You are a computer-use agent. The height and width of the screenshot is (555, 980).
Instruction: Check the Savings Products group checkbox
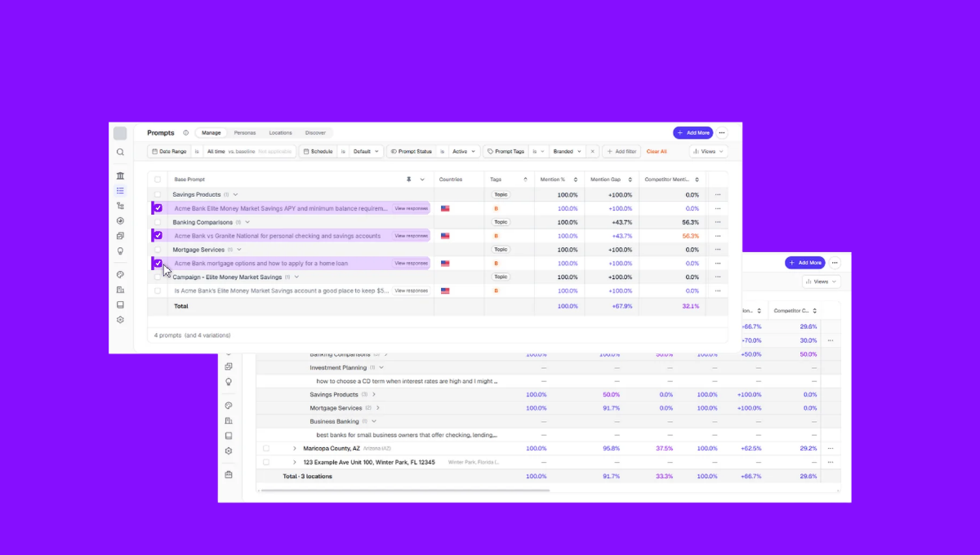(158, 195)
